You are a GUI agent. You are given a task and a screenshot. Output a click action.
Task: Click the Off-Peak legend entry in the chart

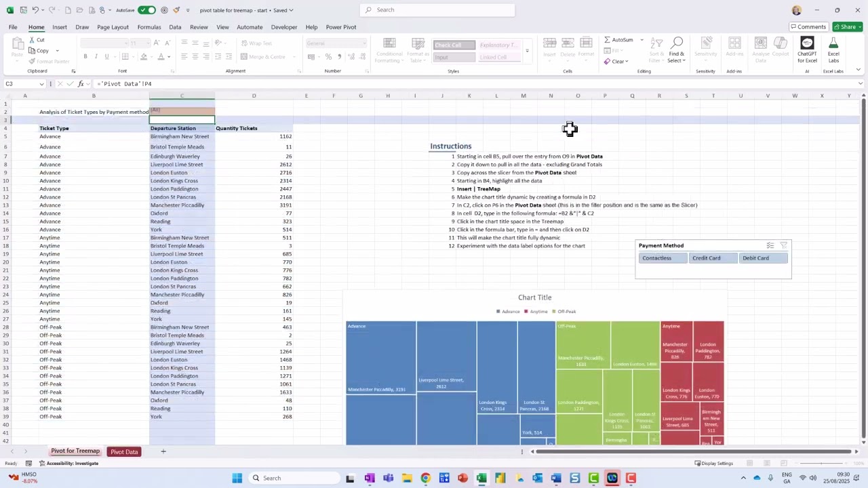tap(565, 312)
